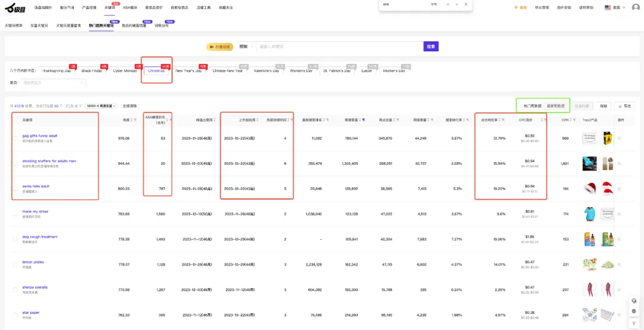Switch to 最新期数据 data view
Viewport: 644px width, 330px height.
click(556, 106)
